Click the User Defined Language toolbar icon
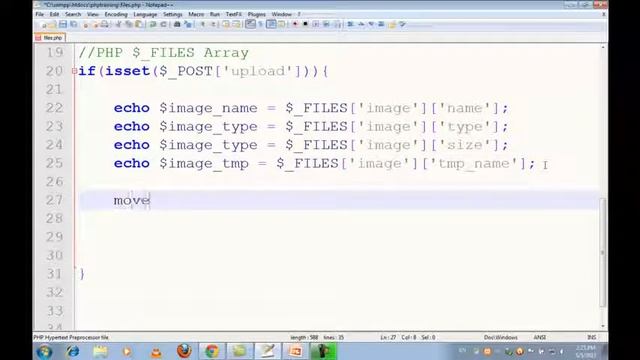This screenshot has height=360, width=640. (282, 24)
